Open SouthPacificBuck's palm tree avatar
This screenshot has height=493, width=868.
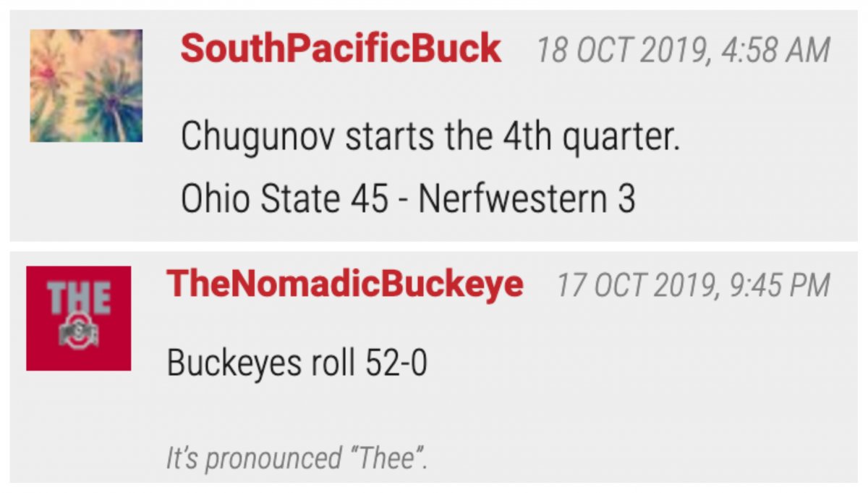pos(86,85)
